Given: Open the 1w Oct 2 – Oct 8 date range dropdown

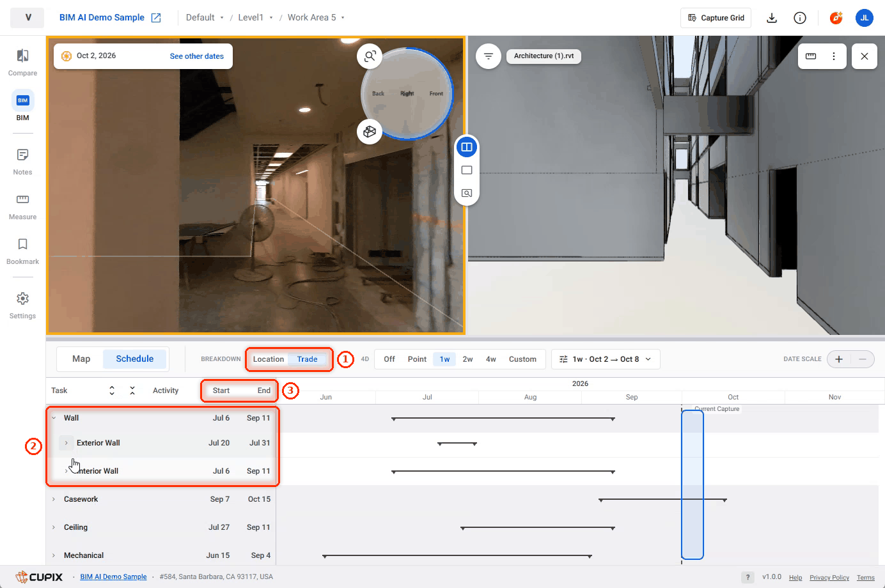Looking at the screenshot, I should click(x=606, y=359).
